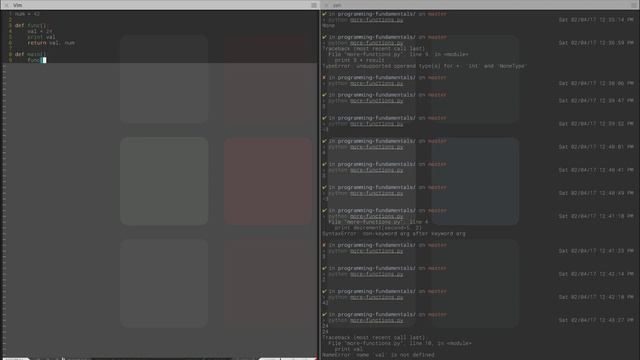
Task: Close the Vim window tab
Action: tap(6, 5)
